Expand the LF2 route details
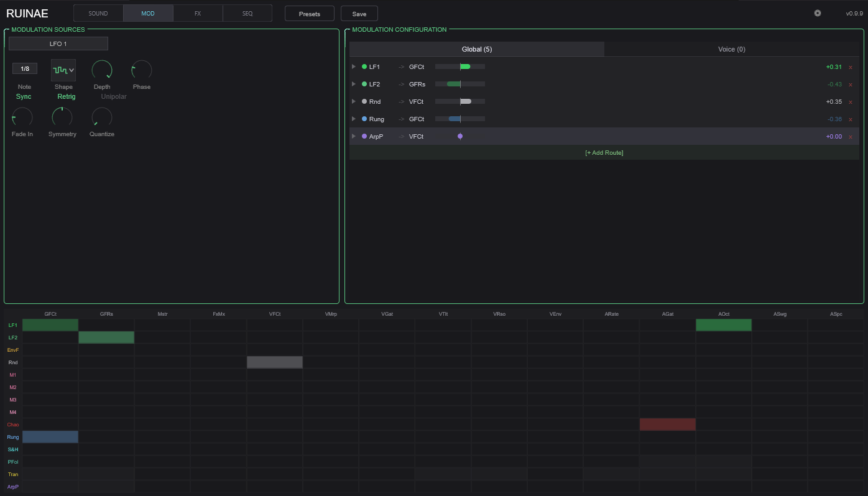 pos(354,84)
